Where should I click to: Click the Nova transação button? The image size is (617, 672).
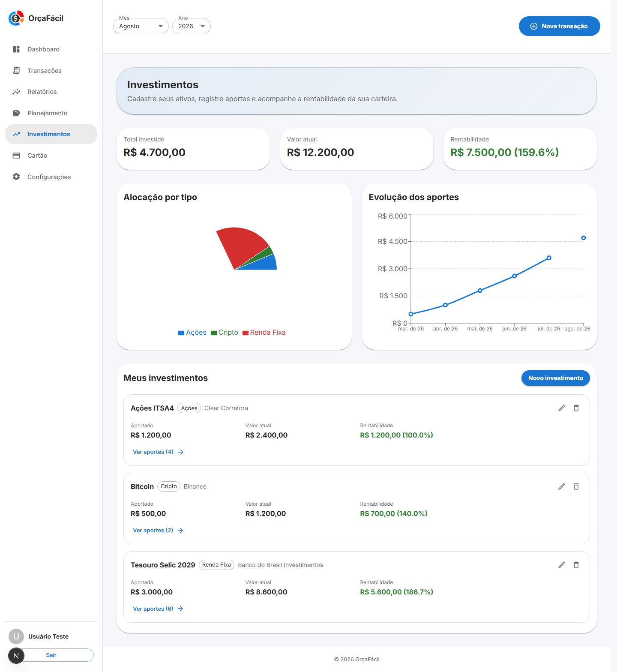(559, 26)
